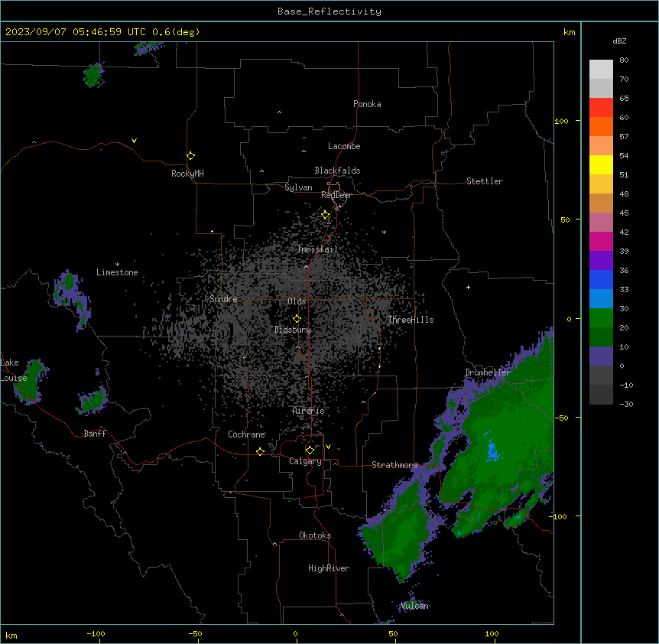
Task: Select the RedDeer label
Action: pyautogui.click(x=336, y=195)
